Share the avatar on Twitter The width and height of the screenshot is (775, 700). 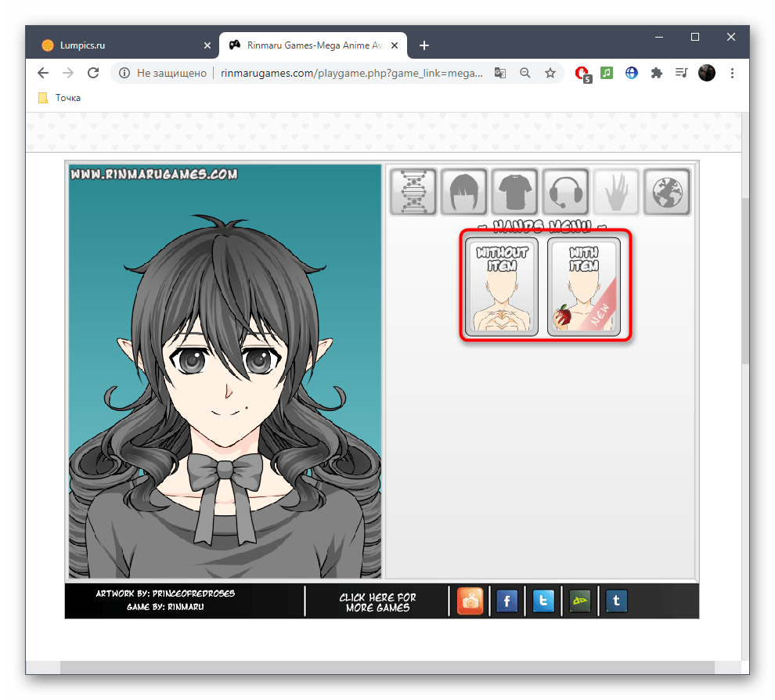(x=543, y=601)
